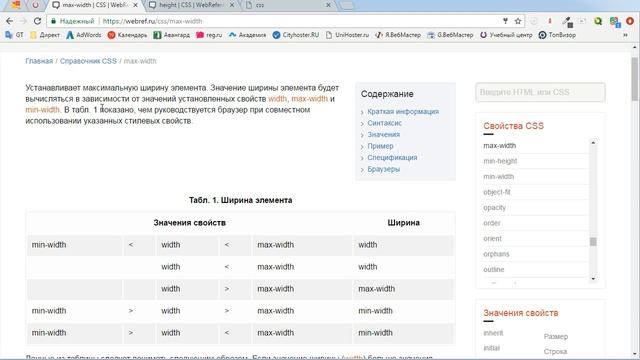Open the G.ВебМастер bookmark
640x360 pixels.
(x=450, y=35)
